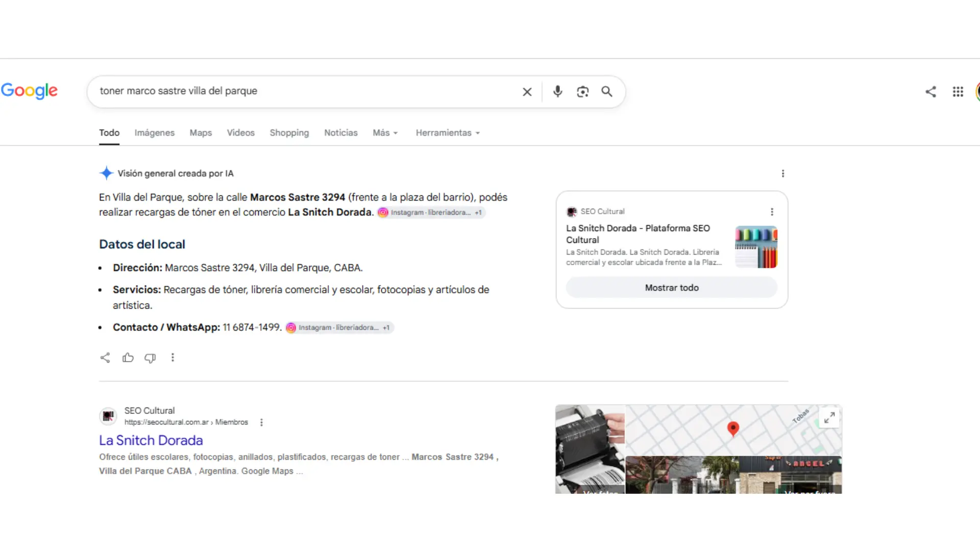Click the red map pin marker
The image size is (980, 551).
tap(733, 429)
